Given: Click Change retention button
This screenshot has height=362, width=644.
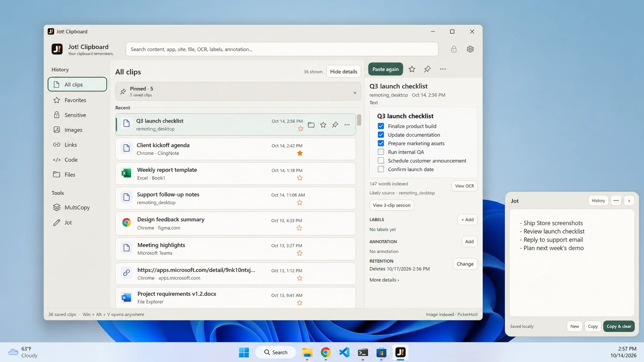Looking at the screenshot, I should pyautogui.click(x=465, y=264).
